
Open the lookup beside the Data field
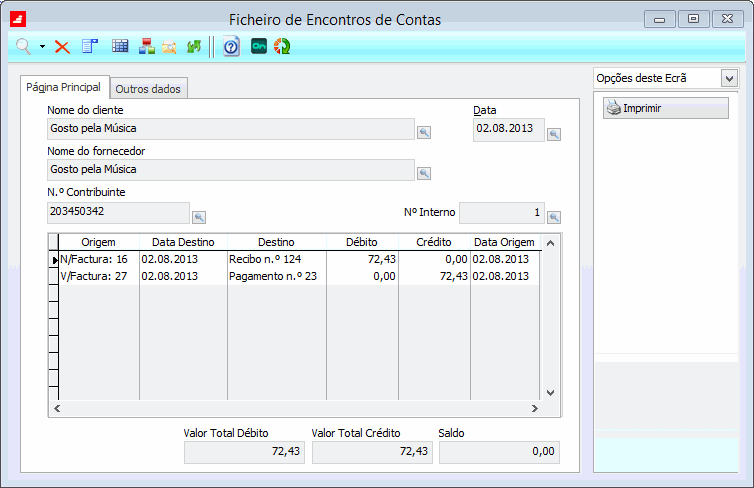554,134
